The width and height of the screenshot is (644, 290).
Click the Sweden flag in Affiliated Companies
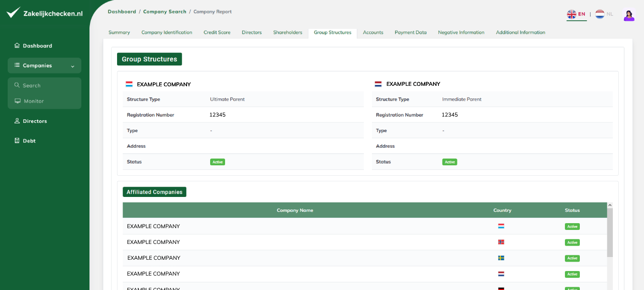[501, 258]
